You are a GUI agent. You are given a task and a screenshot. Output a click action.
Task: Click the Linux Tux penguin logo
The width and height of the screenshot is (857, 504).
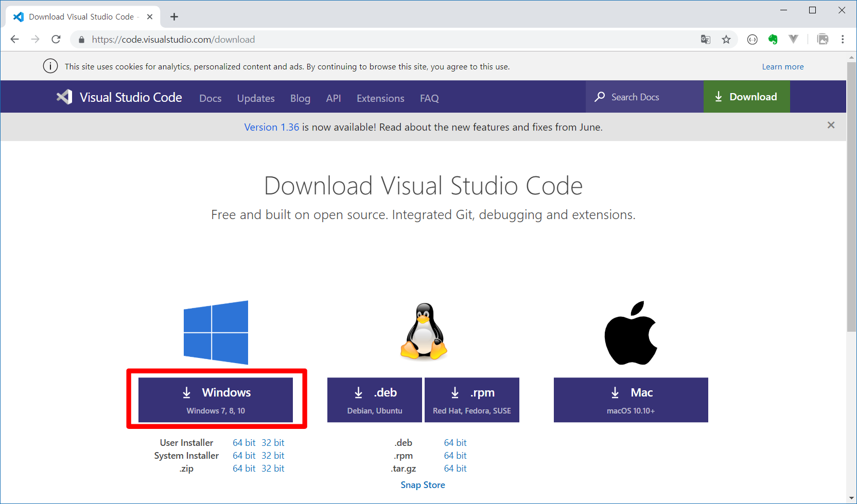click(x=424, y=331)
